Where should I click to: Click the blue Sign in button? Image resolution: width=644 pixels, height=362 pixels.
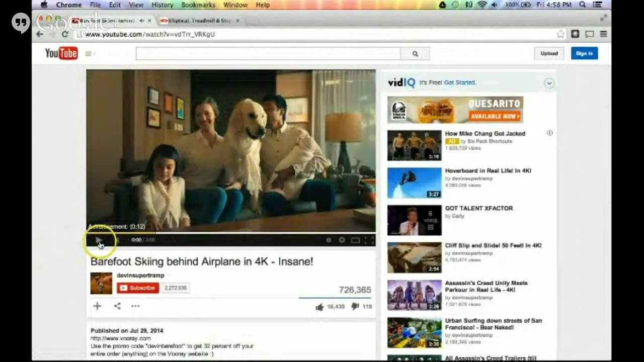point(584,53)
